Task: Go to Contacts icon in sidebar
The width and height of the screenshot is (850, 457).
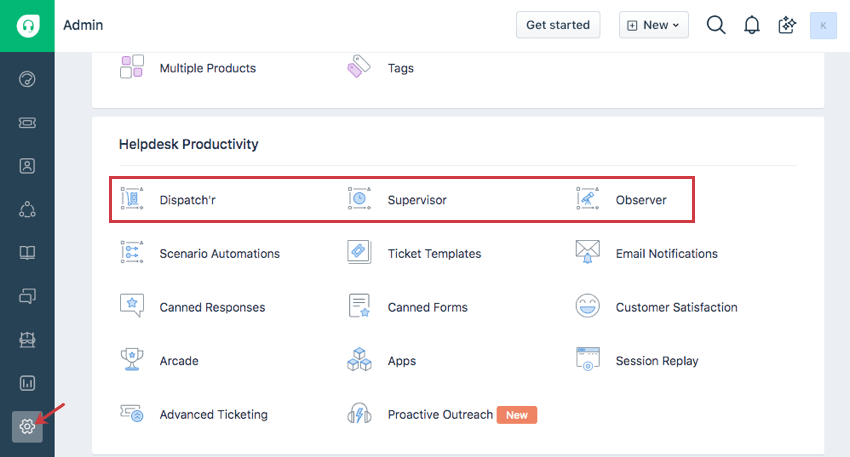Action: 27,166
